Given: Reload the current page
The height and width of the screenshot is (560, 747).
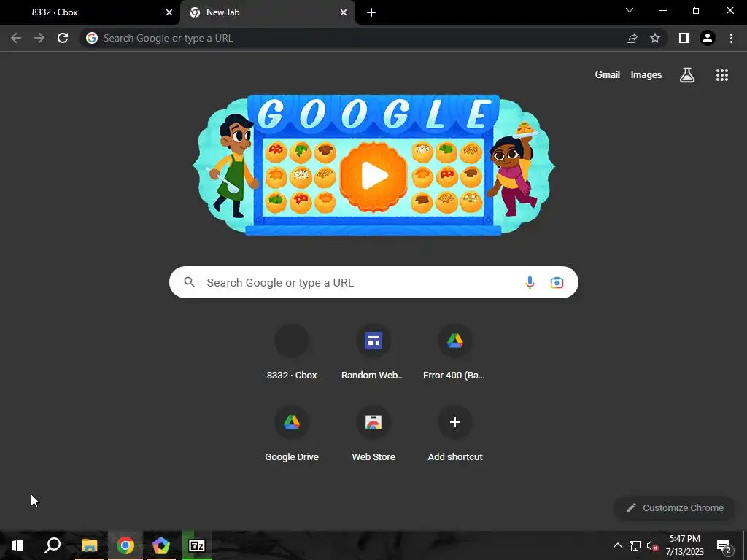Looking at the screenshot, I should 63,38.
